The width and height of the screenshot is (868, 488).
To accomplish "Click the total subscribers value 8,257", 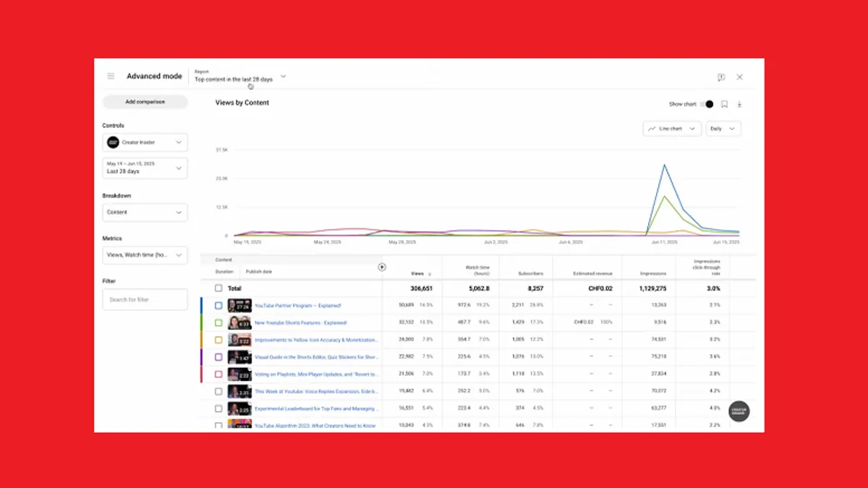I will point(535,288).
